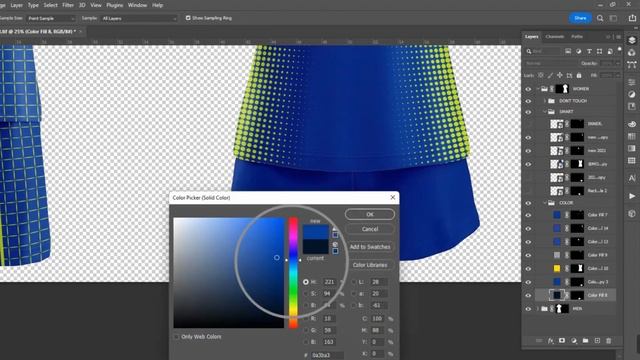Collapse the SMART group
The height and width of the screenshot is (360, 640).
545,111
